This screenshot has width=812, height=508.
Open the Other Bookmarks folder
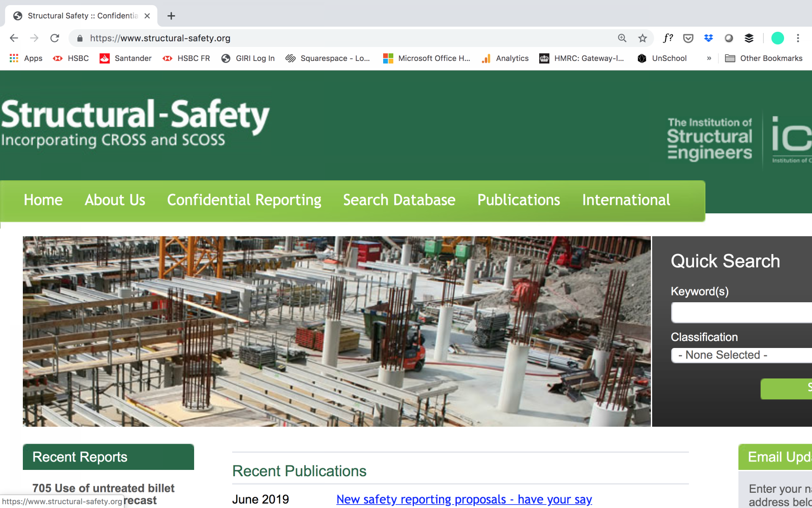coord(764,58)
